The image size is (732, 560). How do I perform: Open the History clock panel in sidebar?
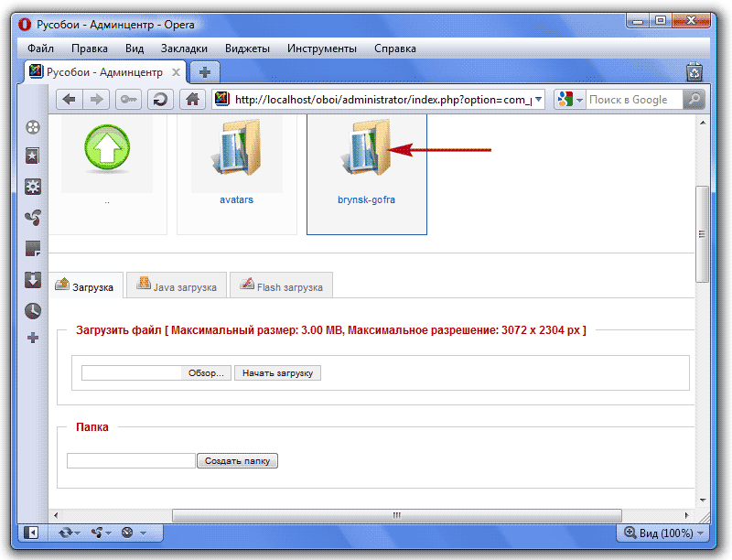(33, 310)
